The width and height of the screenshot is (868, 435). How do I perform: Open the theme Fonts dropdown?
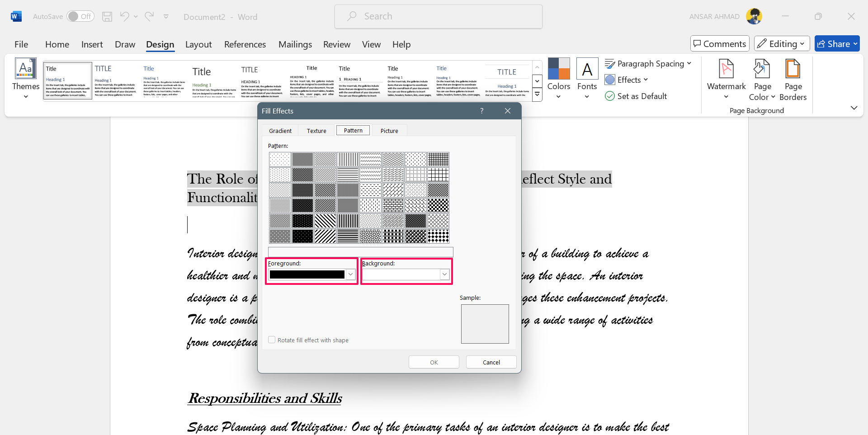point(587,78)
